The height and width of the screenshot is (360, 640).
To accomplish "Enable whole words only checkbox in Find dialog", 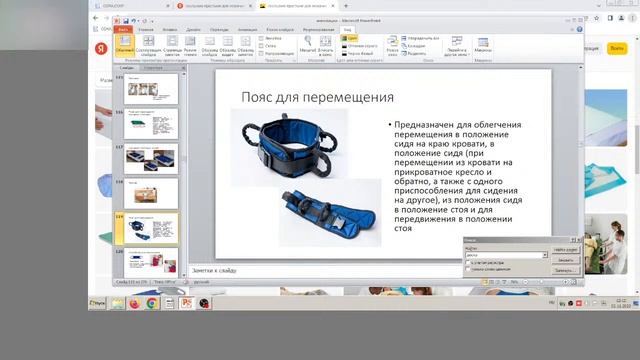I will pyautogui.click(x=468, y=269).
